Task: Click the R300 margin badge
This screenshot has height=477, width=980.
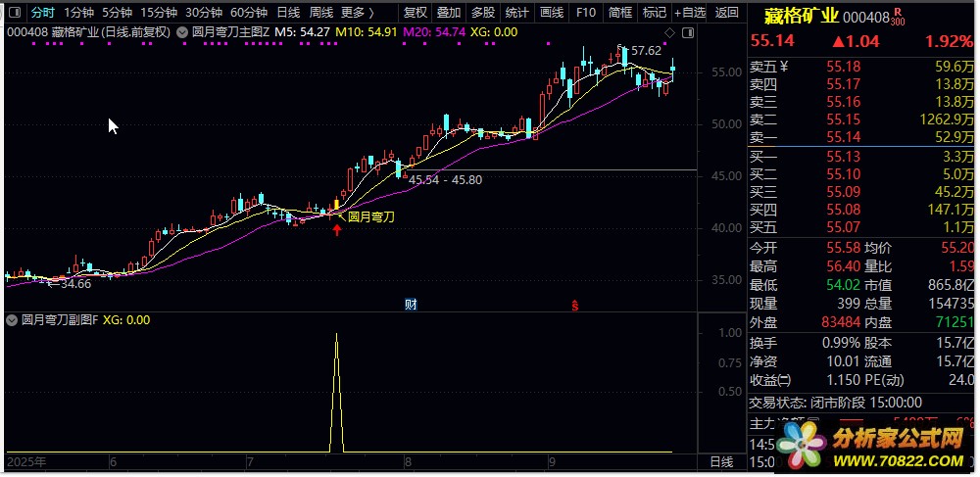Action: click(x=899, y=17)
